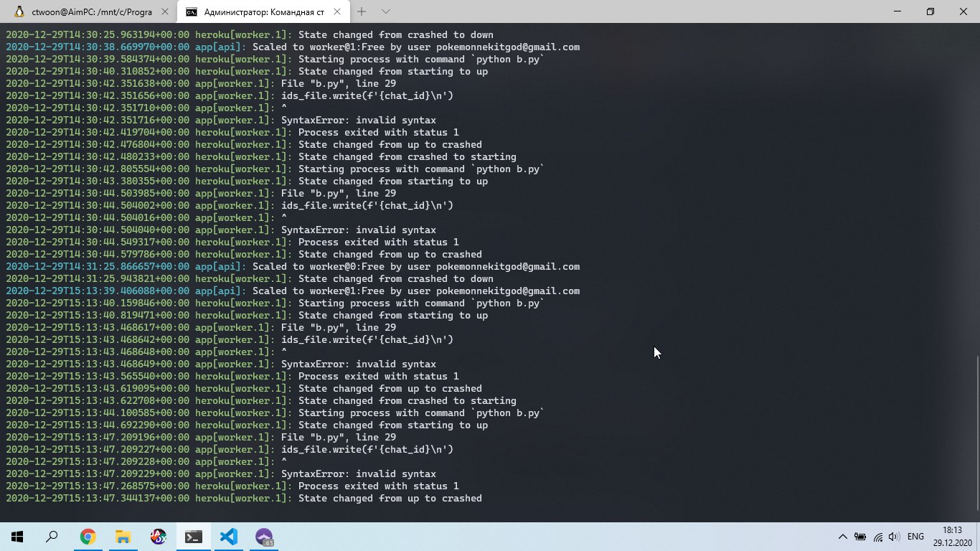Viewport: 980px width, 551px height.
Task: Click the 14:31:25.866657 'Scaled to worker@0:Free' line
Action: coord(293,266)
